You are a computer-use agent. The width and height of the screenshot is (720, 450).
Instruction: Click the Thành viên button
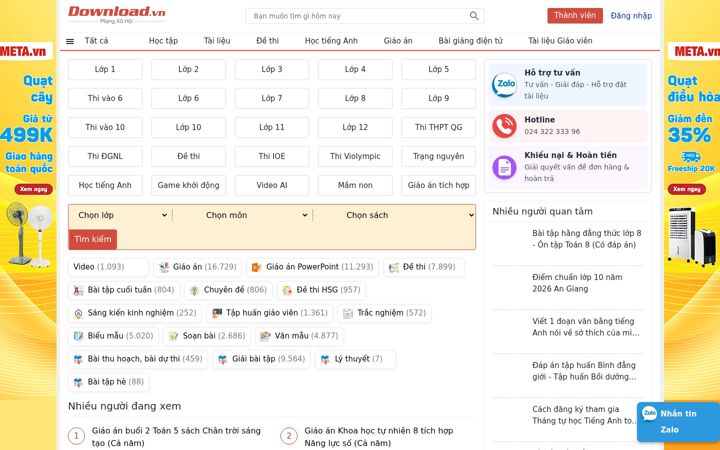pyautogui.click(x=574, y=16)
